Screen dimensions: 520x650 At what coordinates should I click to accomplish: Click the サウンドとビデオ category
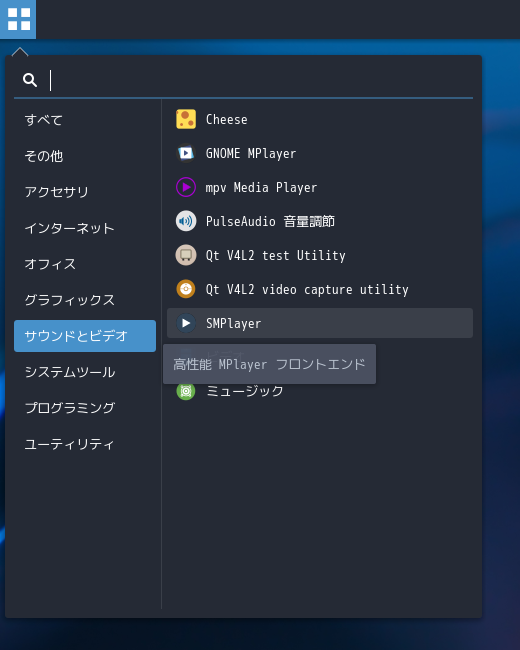85,336
